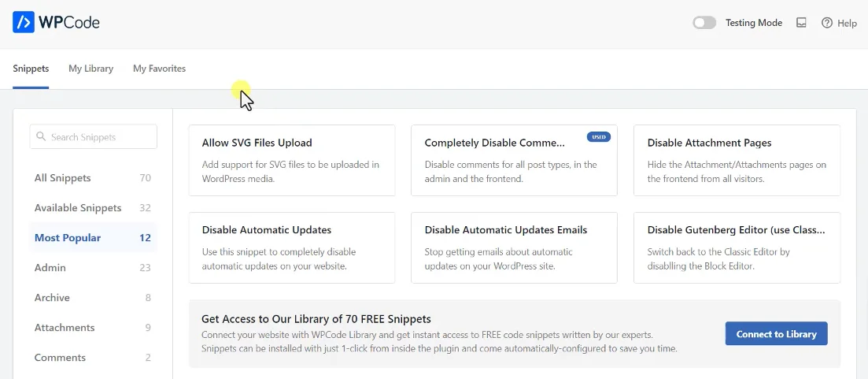Select the Disable Gutenberg Editor snippet card
Screen dimensions: 868x379
click(737, 247)
